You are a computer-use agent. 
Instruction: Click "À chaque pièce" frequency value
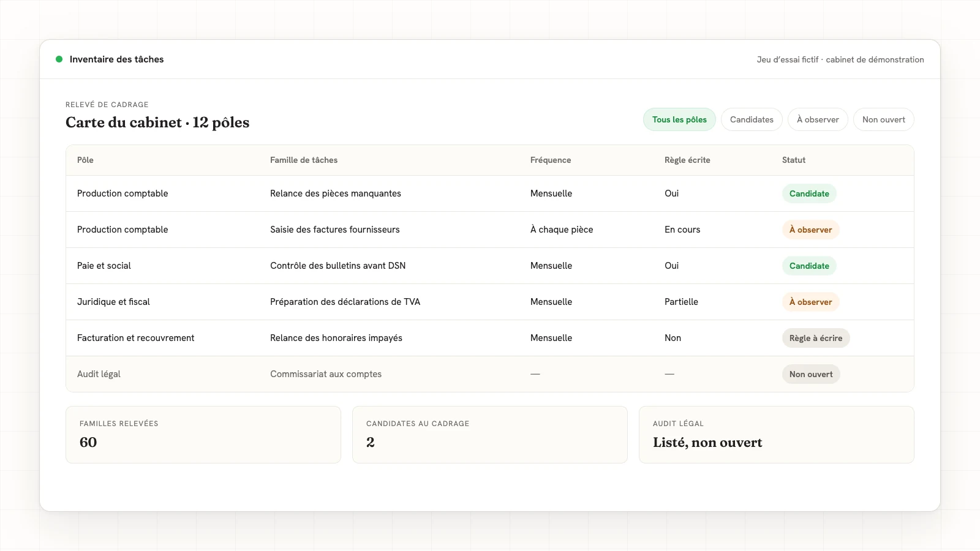pos(562,230)
